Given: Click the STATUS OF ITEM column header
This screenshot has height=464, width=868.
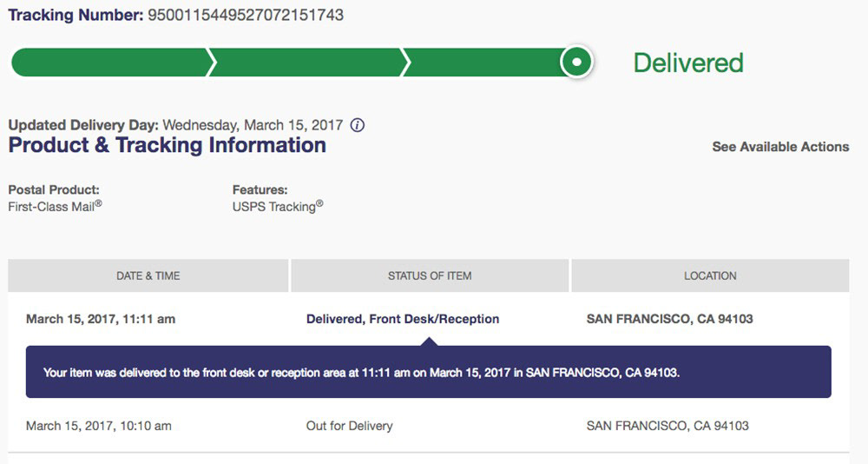Looking at the screenshot, I should point(430,275).
